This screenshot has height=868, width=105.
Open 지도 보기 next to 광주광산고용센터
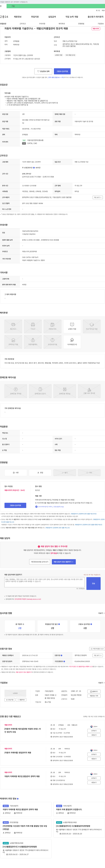point(98,655)
